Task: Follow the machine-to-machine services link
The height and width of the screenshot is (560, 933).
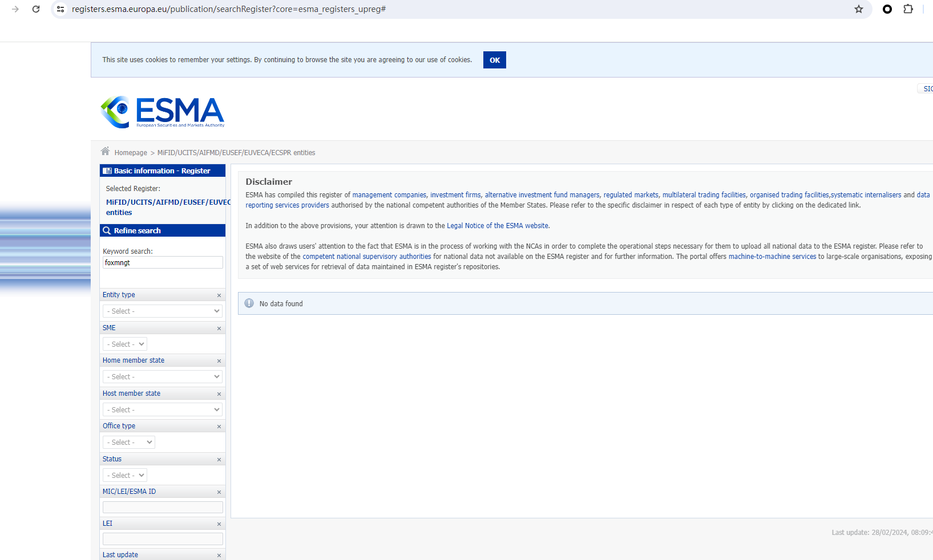Action: click(772, 257)
